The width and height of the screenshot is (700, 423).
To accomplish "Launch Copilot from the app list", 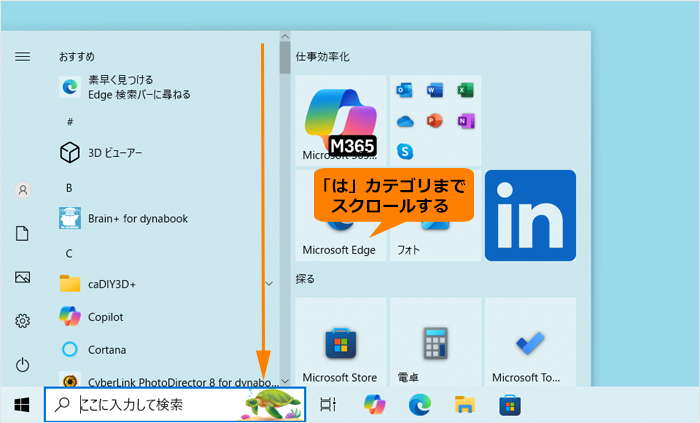I will pos(92,317).
